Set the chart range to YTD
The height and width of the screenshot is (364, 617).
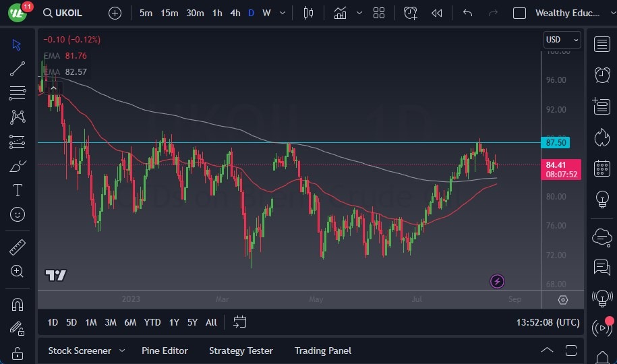coord(152,322)
